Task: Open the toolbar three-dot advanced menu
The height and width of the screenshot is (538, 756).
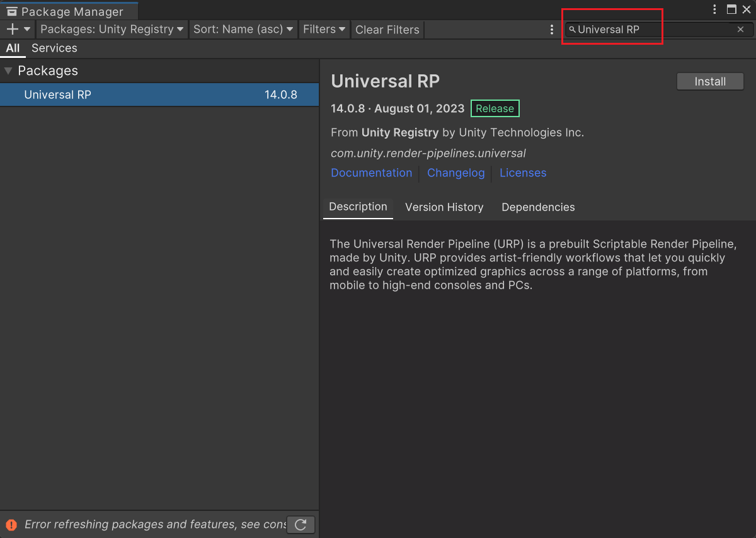Action: click(552, 30)
